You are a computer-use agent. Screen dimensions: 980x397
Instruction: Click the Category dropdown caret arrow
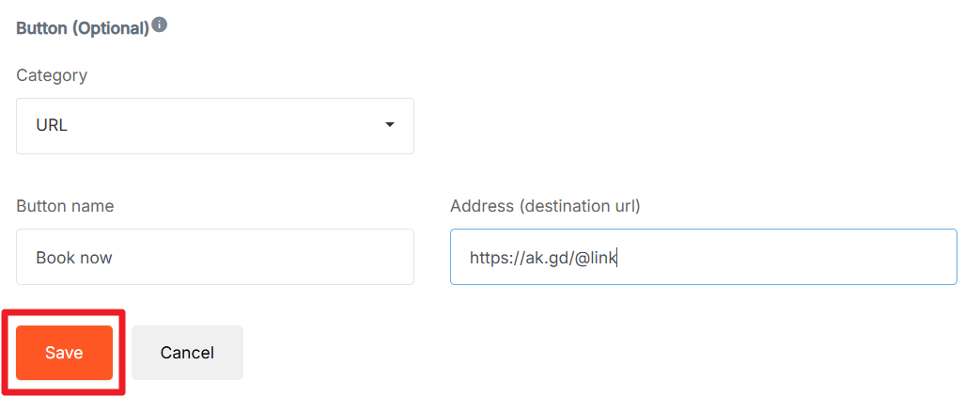390,125
